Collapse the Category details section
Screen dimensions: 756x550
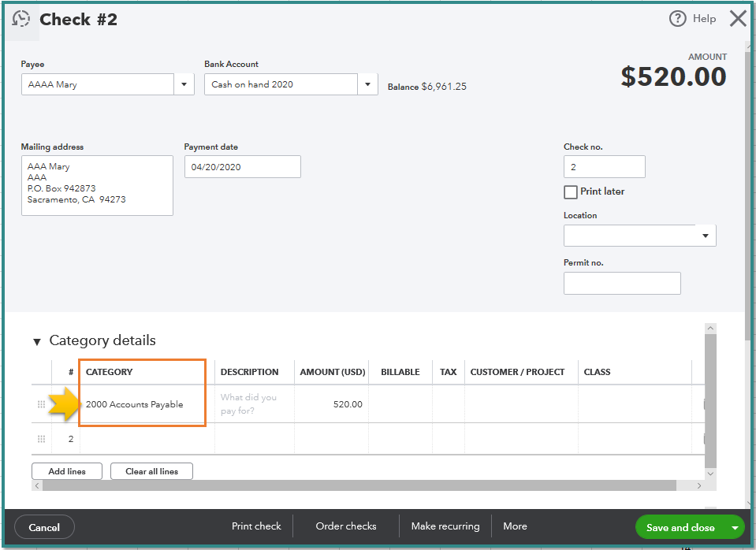[36, 342]
